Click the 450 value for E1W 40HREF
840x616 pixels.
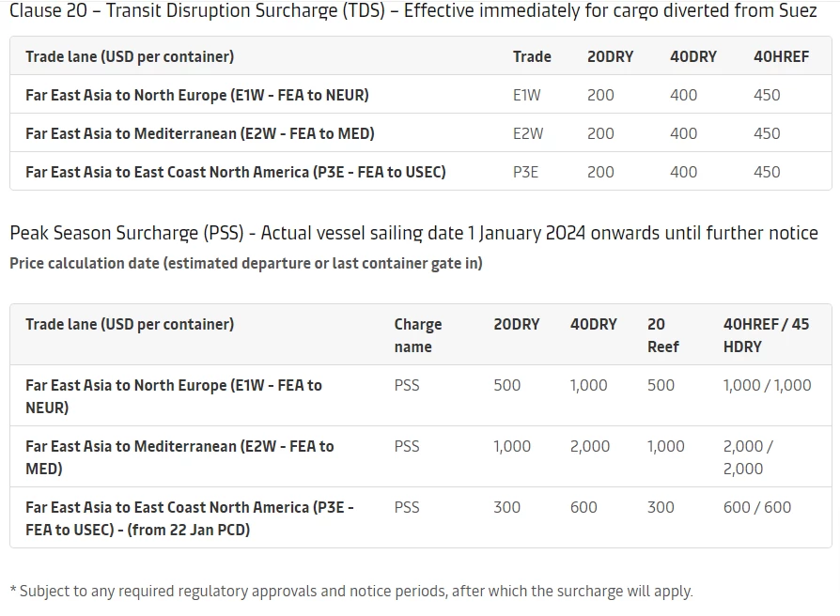coord(767,95)
